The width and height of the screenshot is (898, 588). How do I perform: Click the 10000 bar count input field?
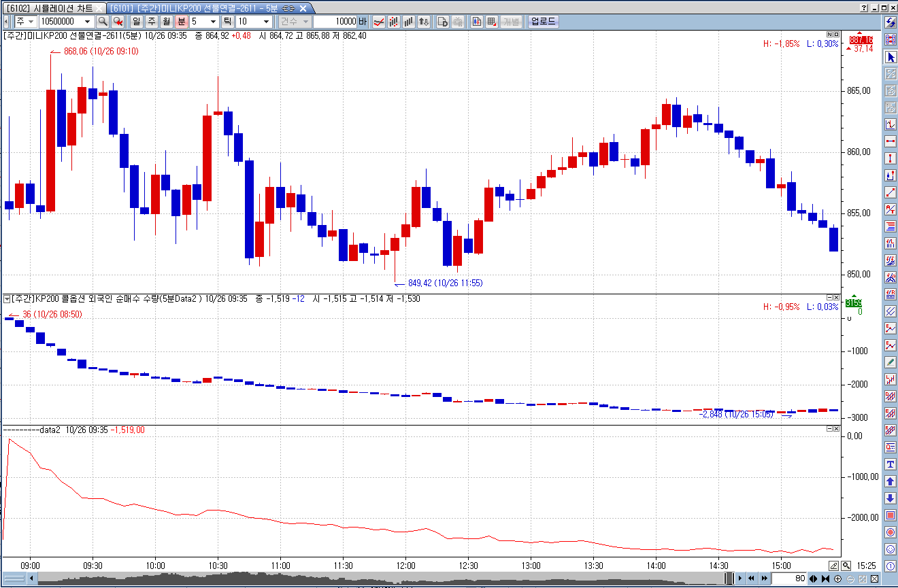[335, 22]
